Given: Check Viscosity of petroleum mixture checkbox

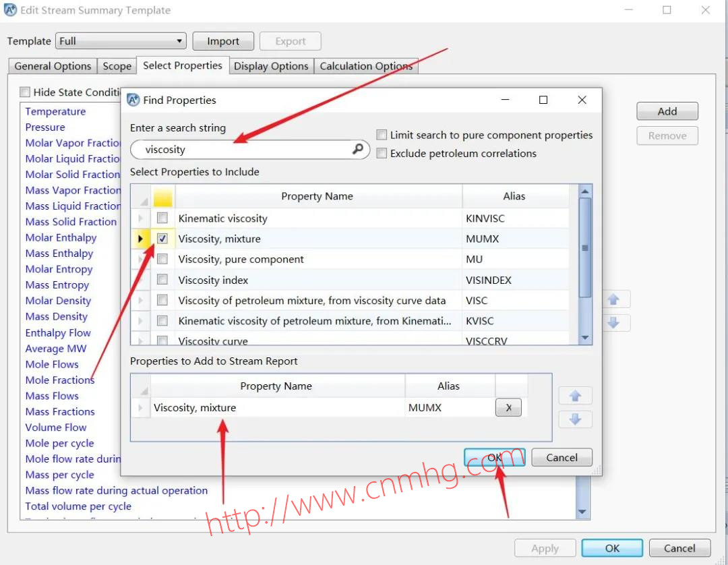Looking at the screenshot, I should point(162,300).
